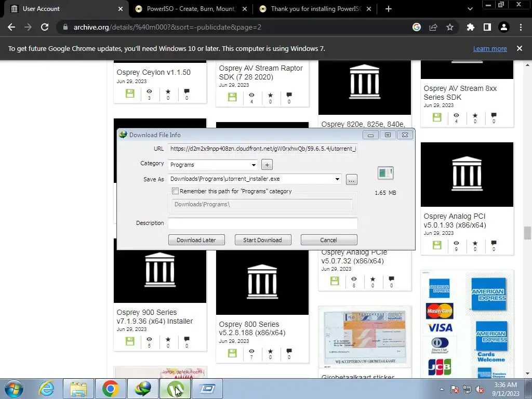Click floppy icon under Osprey 800 Series
The width and height of the screenshot is (532, 399).
(x=232, y=353)
